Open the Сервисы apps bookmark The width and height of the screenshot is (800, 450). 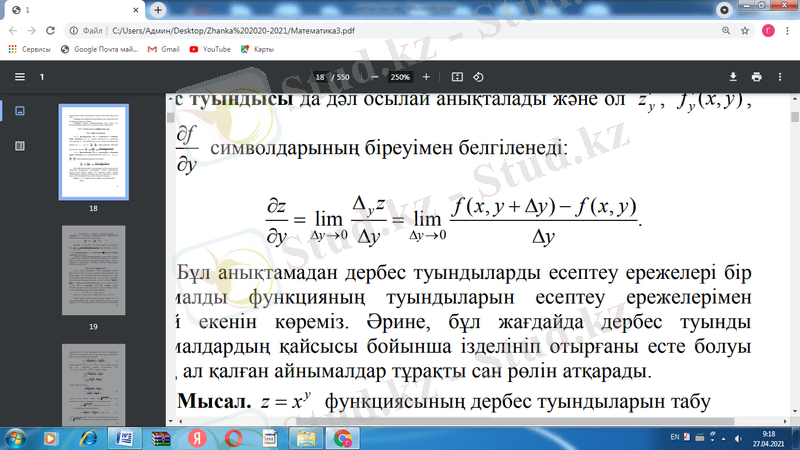pos(30,49)
